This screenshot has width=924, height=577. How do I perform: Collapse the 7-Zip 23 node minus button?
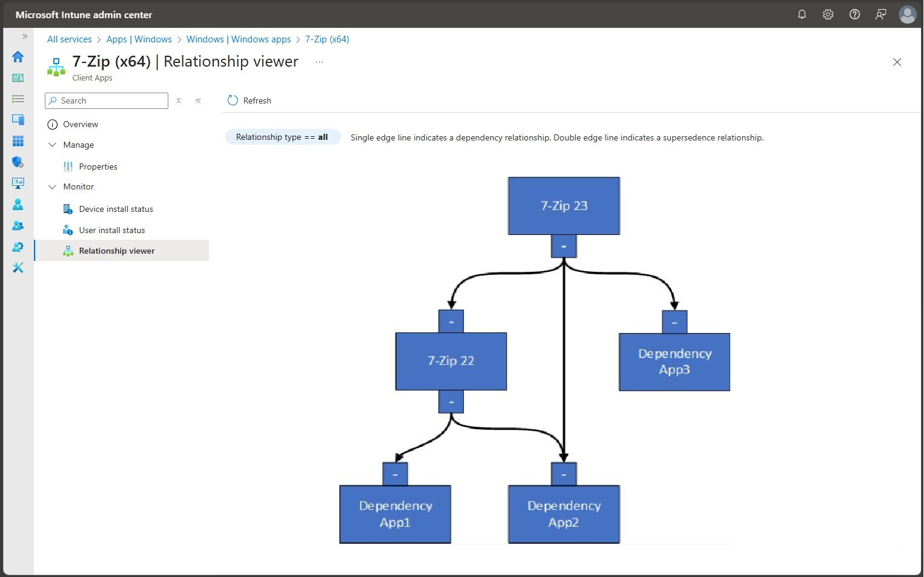(x=563, y=246)
